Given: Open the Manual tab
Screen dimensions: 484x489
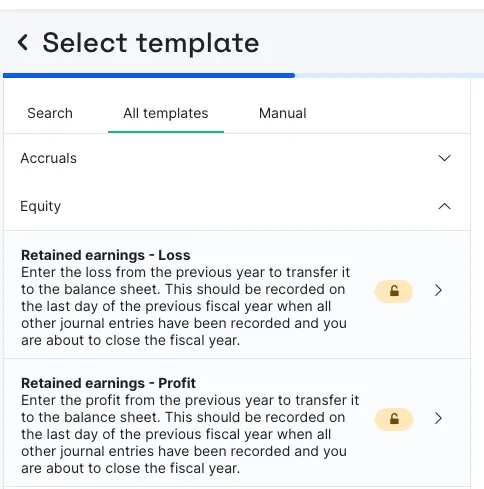Looking at the screenshot, I should click(283, 113).
